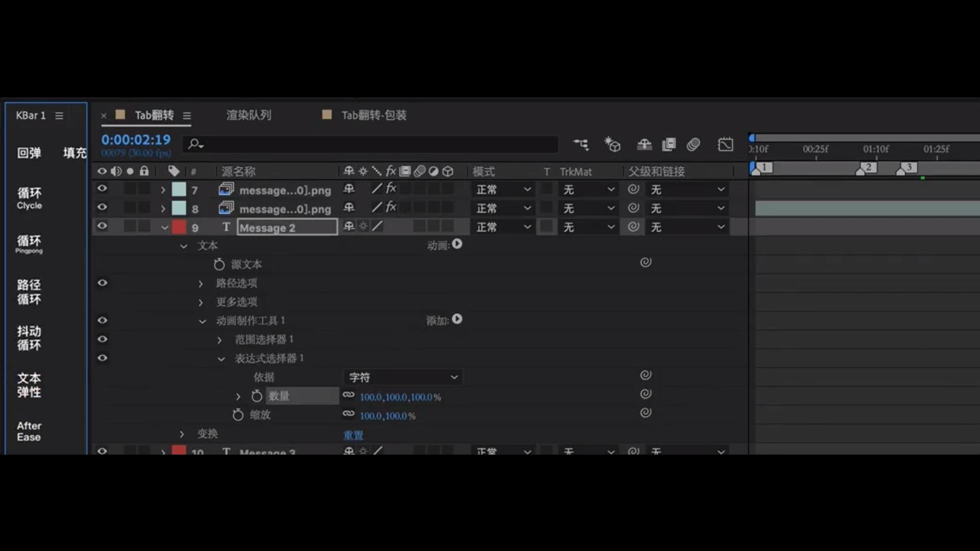Toggle the Draft 3D icon
The height and width of the screenshot is (551, 980).
[612, 144]
